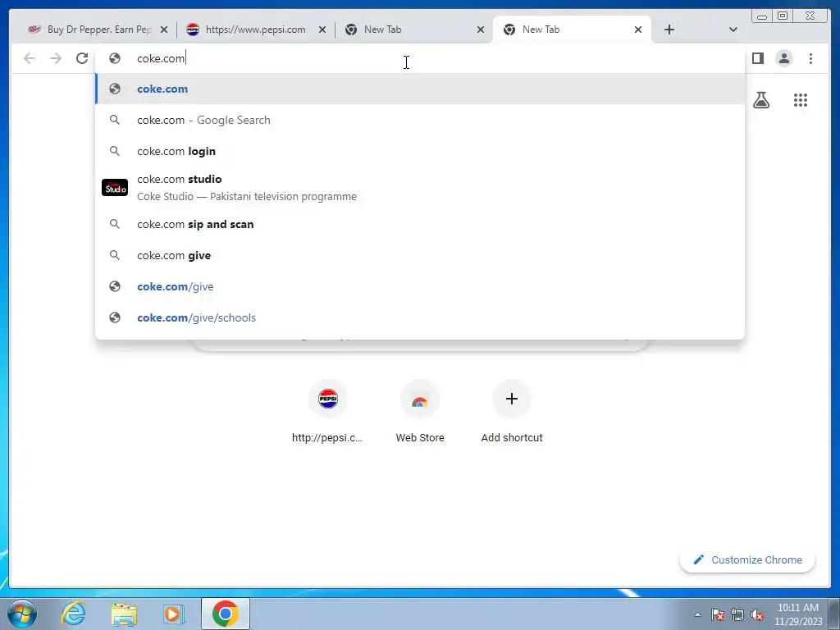
Task: Choose coke.com sip and scan suggestion
Action: [419, 224]
